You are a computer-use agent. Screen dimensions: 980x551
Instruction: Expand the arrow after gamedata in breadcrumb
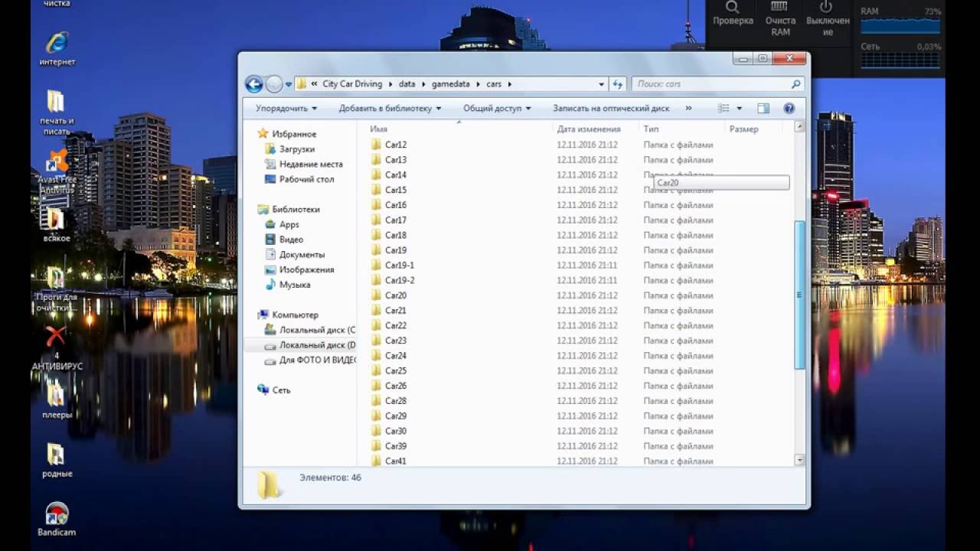pyautogui.click(x=478, y=84)
